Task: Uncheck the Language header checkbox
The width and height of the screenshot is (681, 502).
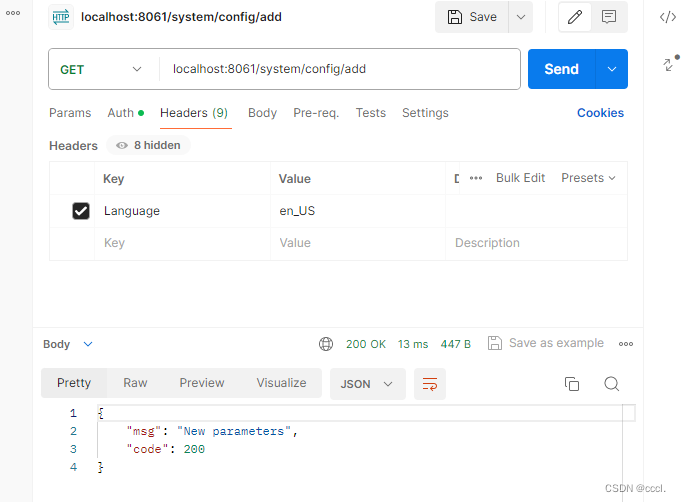Action: coord(81,211)
